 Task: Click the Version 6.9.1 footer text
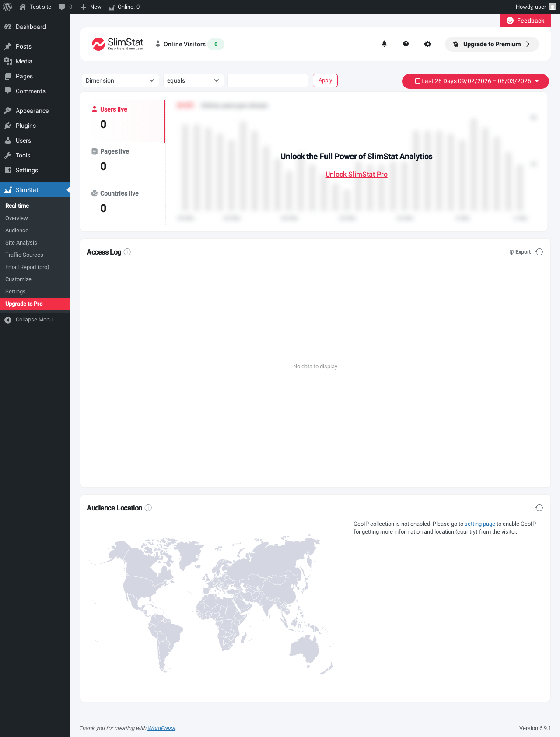click(x=535, y=728)
